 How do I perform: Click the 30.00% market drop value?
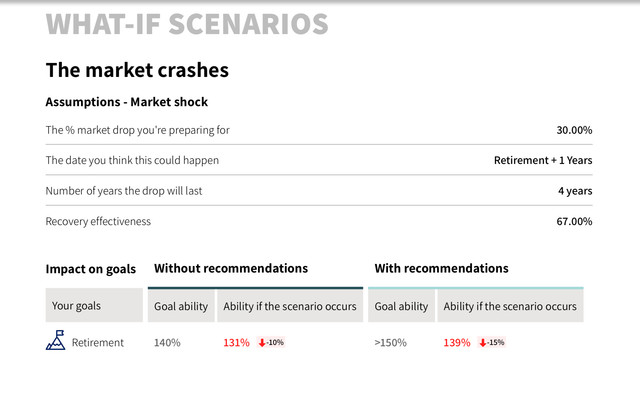[x=574, y=130]
